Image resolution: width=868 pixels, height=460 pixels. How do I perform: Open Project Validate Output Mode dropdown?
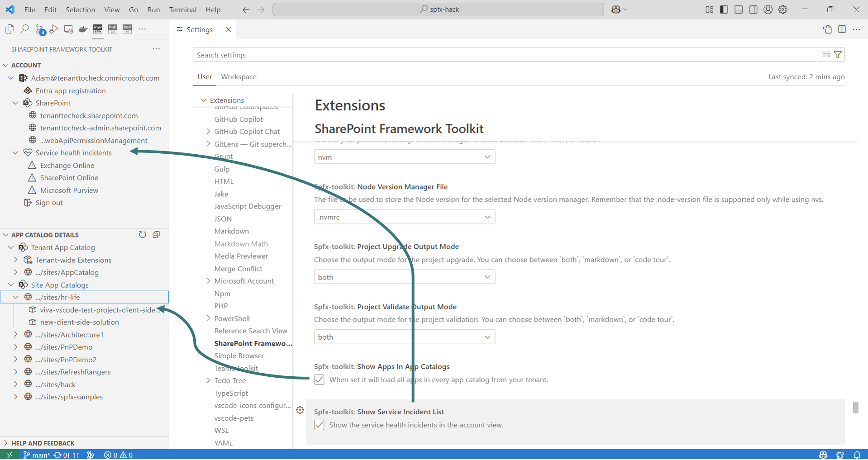point(405,337)
